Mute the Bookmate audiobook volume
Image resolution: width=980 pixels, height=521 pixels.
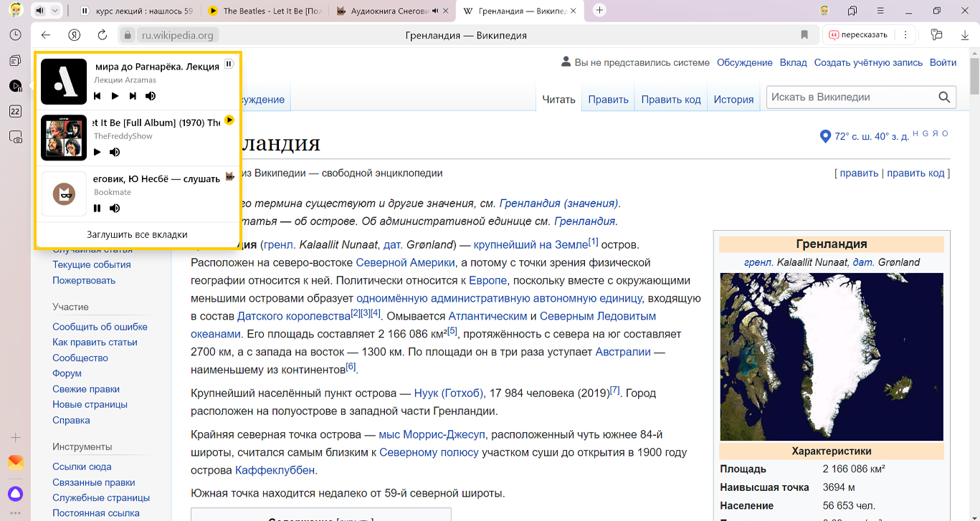coord(115,209)
